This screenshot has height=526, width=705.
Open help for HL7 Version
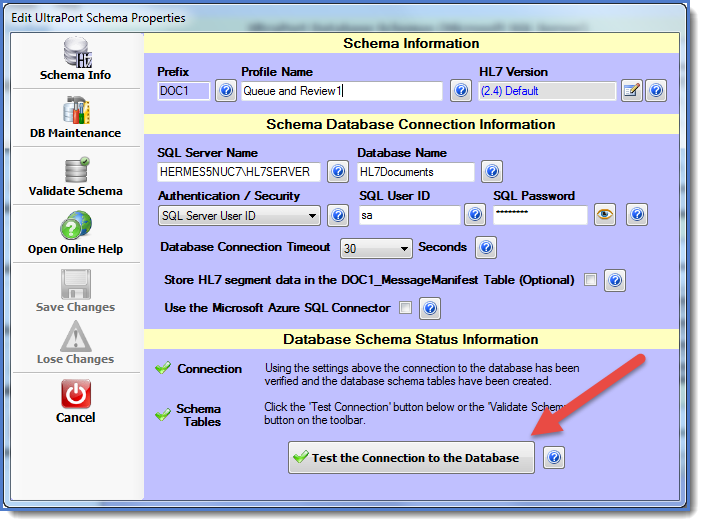656,91
